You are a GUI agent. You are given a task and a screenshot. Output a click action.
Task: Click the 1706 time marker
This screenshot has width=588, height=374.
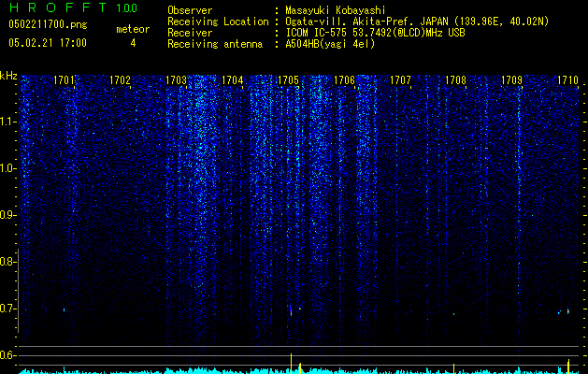(x=344, y=79)
